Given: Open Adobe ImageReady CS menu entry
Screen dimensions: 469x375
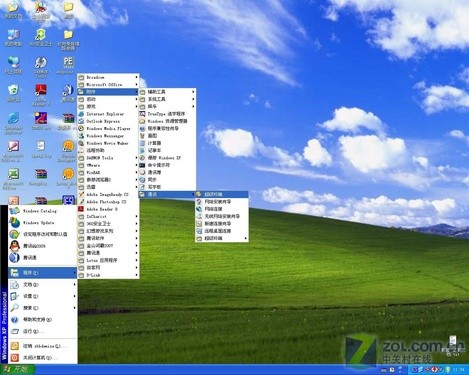Looking at the screenshot, I should (x=108, y=194).
